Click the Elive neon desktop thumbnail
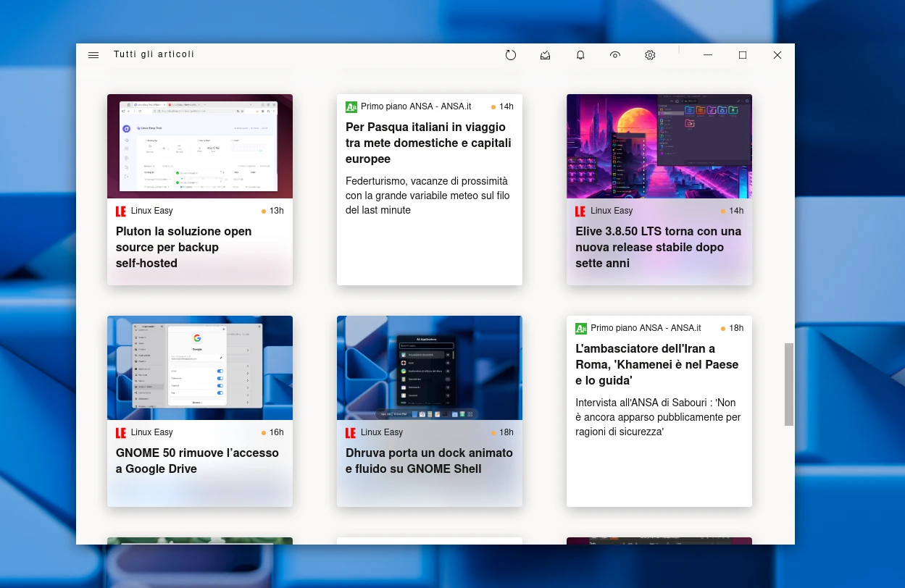This screenshot has width=905, height=588. point(659,146)
